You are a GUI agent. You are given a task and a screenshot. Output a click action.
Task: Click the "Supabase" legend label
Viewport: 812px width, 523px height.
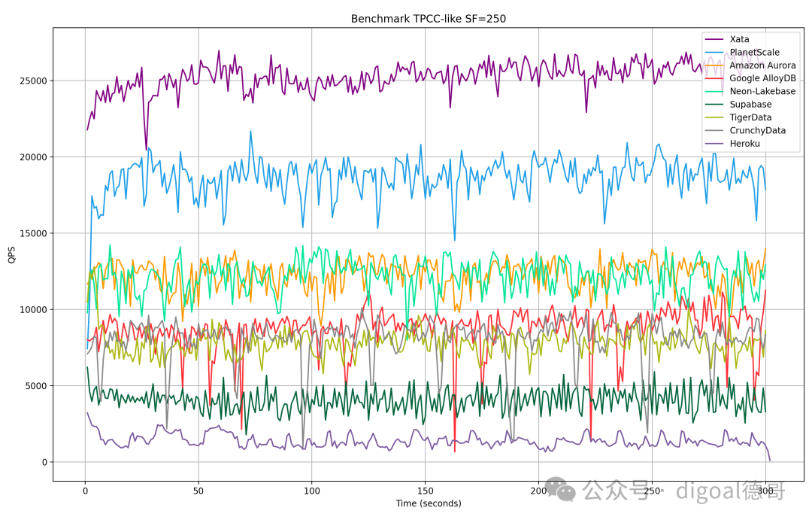click(x=750, y=104)
